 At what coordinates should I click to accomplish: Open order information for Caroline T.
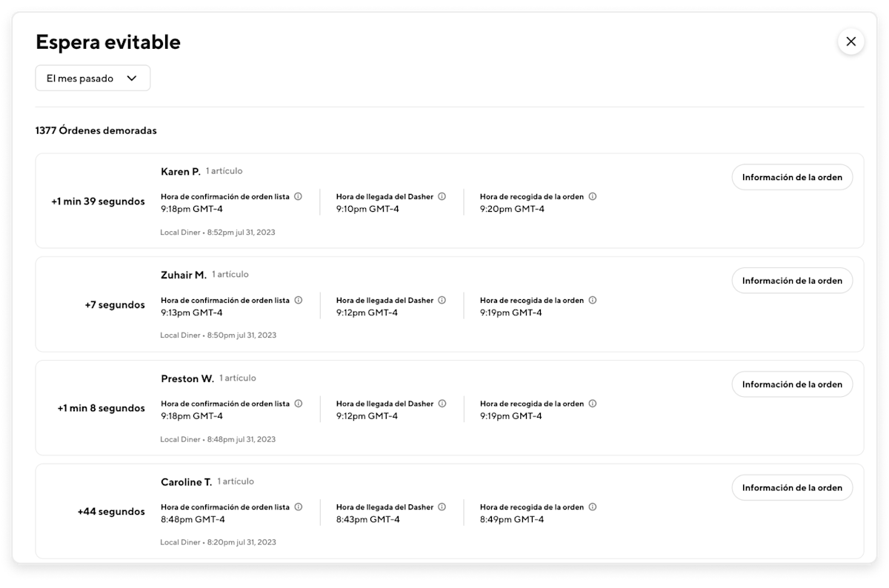(x=792, y=488)
